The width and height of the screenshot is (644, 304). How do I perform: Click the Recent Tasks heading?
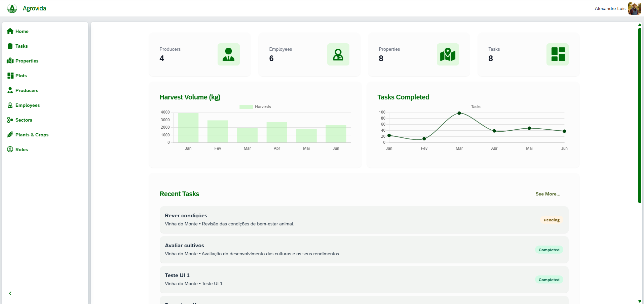pos(179,194)
